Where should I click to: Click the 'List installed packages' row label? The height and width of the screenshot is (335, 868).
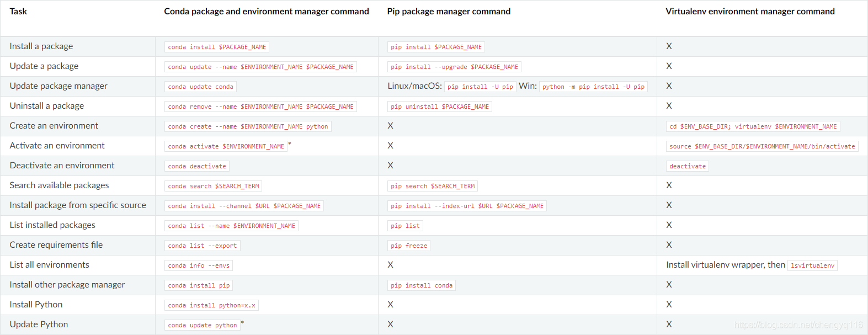pyautogui.click(x=52, y=225)
